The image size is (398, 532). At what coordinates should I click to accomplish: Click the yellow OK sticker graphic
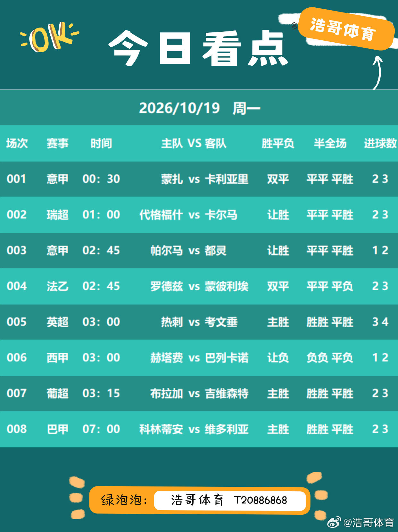pos(50,37)
